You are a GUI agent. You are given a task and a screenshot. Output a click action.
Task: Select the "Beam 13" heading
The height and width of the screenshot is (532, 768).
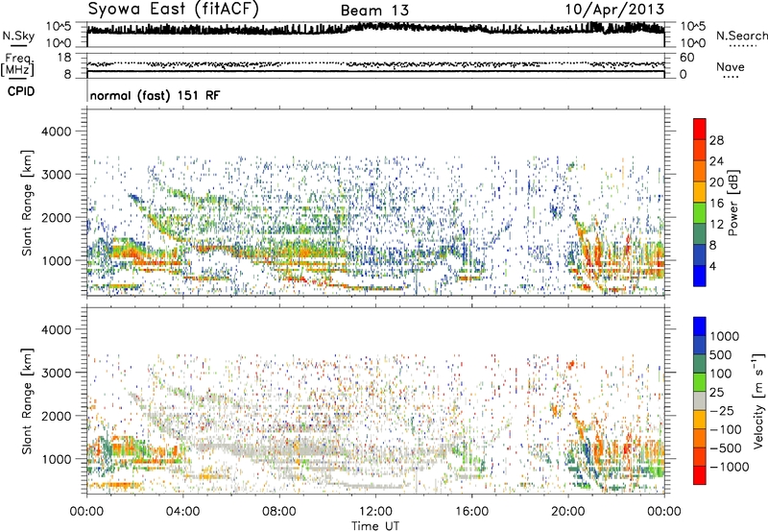374,11
